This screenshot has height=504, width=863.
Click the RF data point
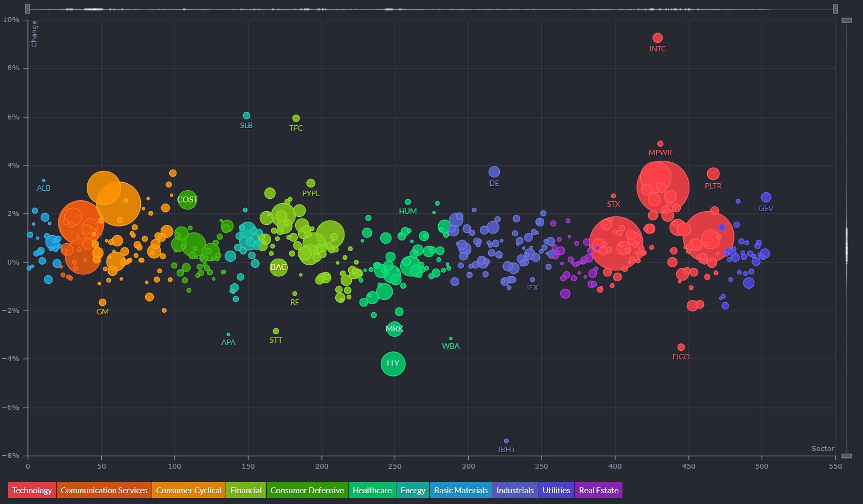pos(295,294)
